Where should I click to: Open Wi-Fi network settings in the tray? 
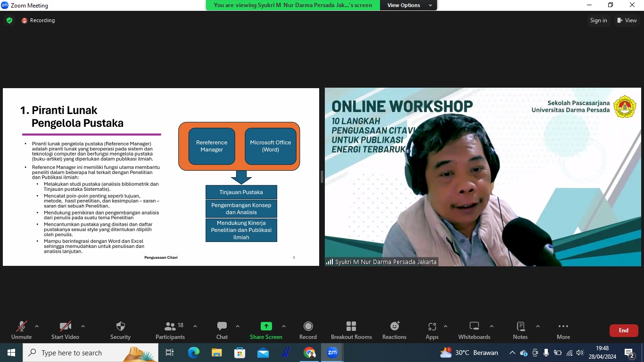[569, 353]
